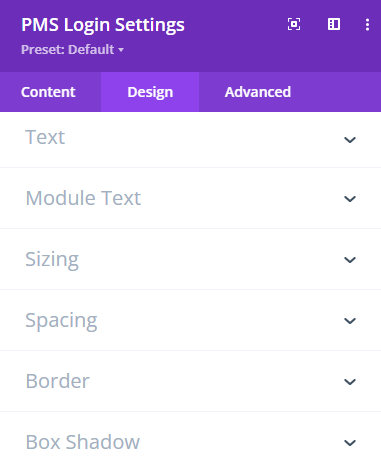Click the Module Text label
The height and width of the screenshot is (471, 381).
coord(83,198)
